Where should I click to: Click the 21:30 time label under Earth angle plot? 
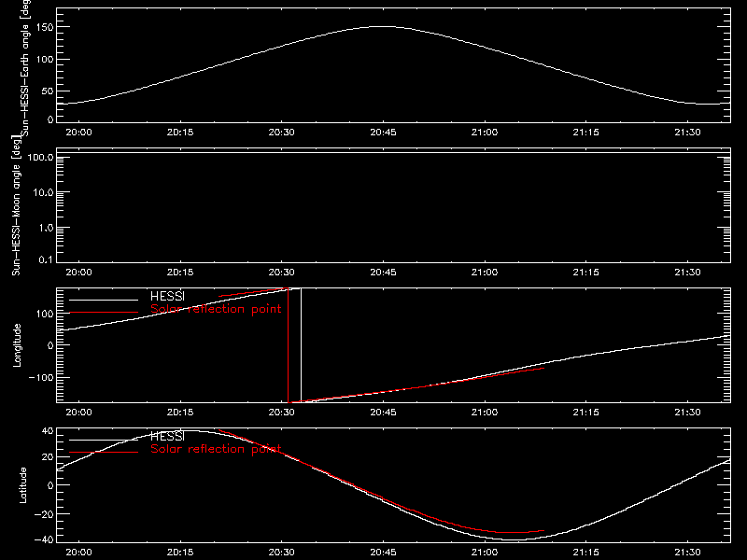pyautogui.click(x=687, y=133)
